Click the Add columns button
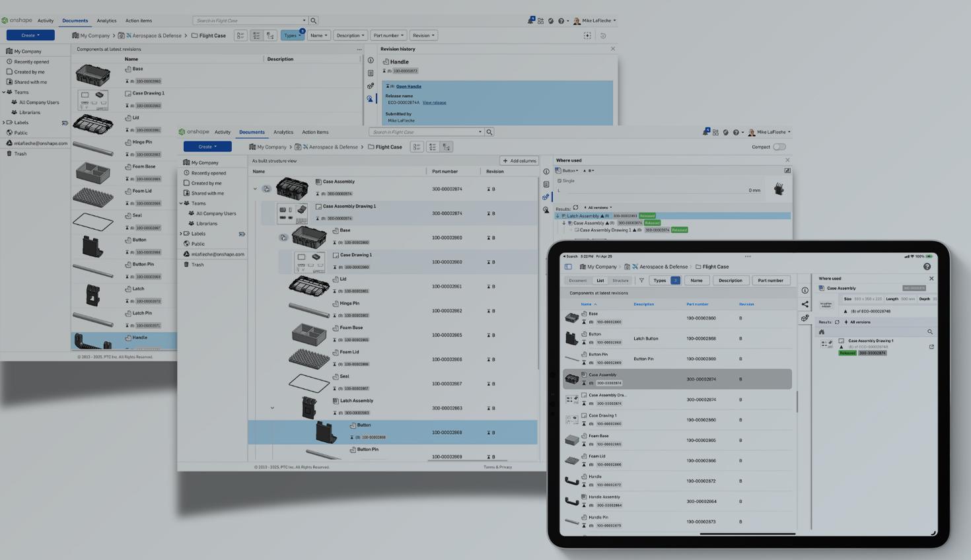Viewport: 971px width, 560px height. tap(519, 160)
